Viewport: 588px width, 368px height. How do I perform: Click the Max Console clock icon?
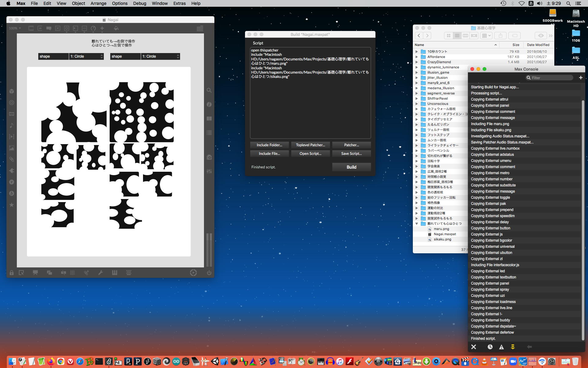pyautogui.click(x=490, y=347)
